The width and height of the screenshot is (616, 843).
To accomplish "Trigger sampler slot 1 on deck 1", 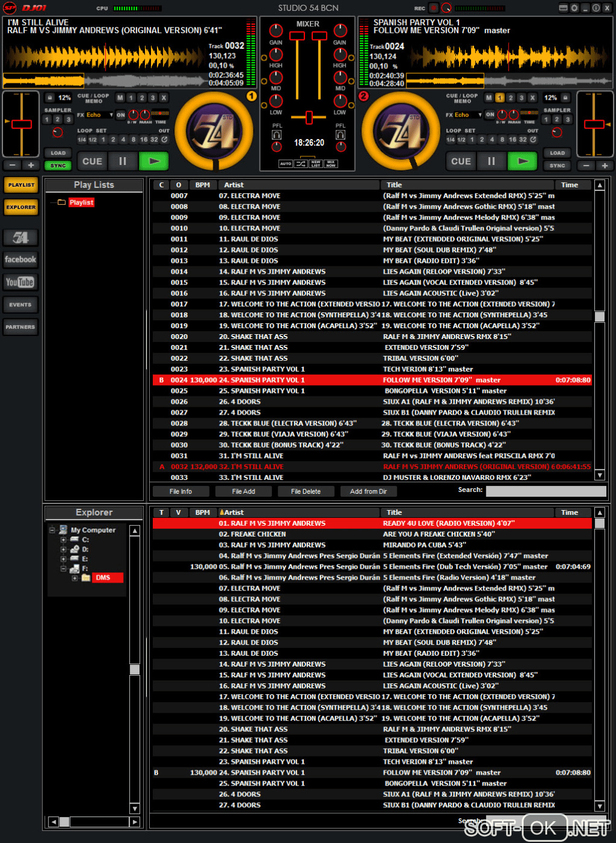I will tap(47, 120).
